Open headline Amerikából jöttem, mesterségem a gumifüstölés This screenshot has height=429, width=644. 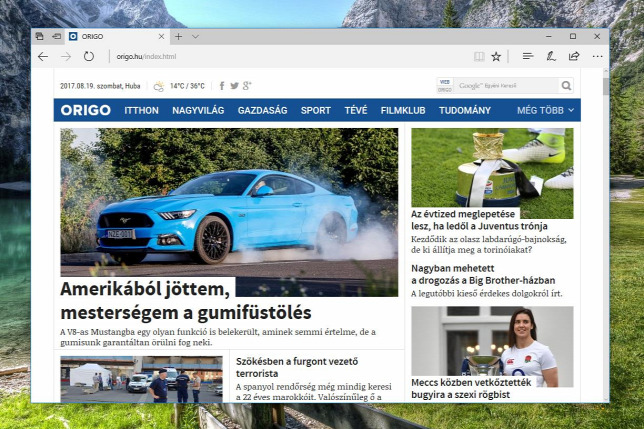coord(186,301)
